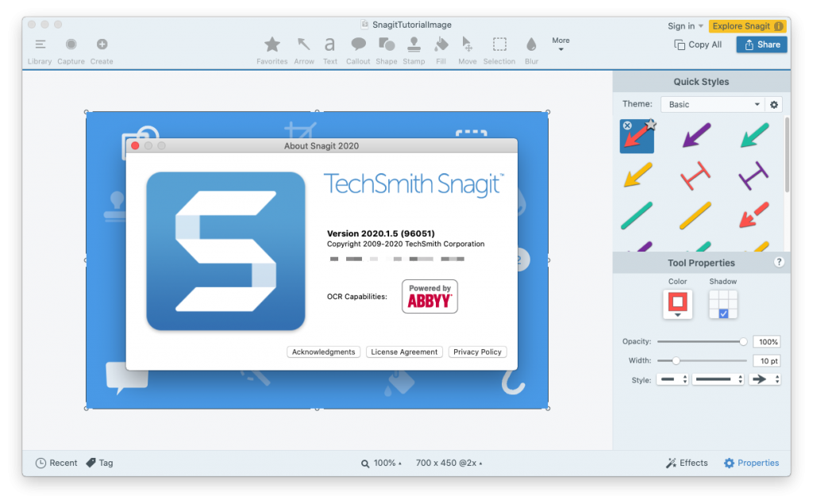Open Quick Styles theme settings gear
Image resolution: width=813 pixels, height=504 pixels.
coord(773,104)
